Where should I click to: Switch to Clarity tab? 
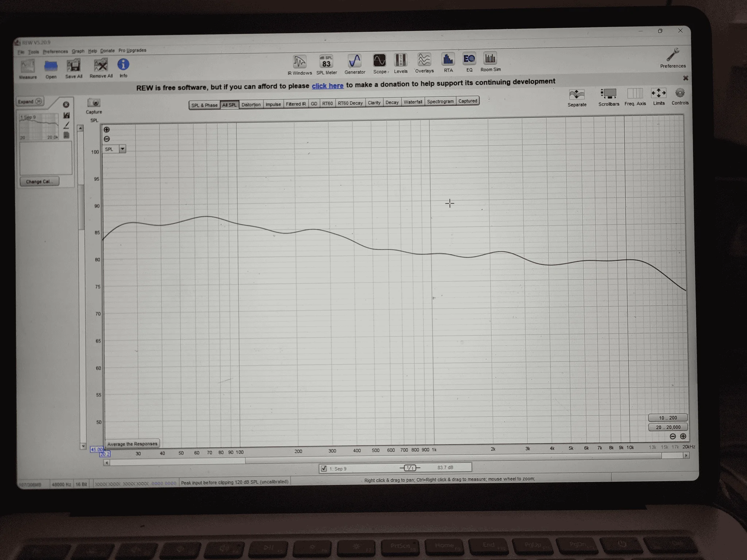pyautogui.click(x=374, y=102)
